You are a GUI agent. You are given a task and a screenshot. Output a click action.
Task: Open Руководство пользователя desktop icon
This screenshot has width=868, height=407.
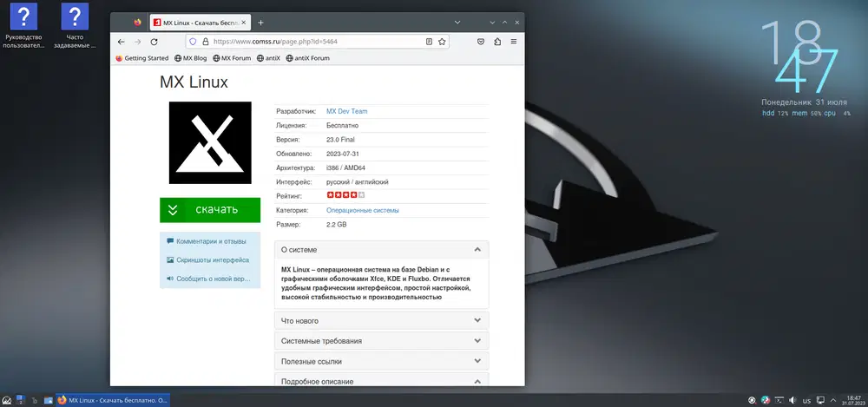pyautogui.click(x=23, y=26)
